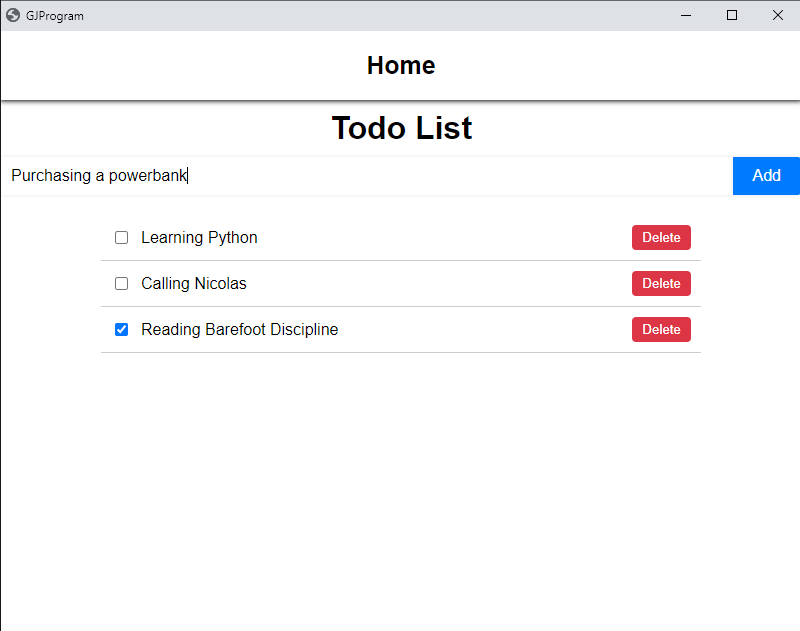Mark Calling Nicolas as done
800x631 pixels.
tap(122, 284)
